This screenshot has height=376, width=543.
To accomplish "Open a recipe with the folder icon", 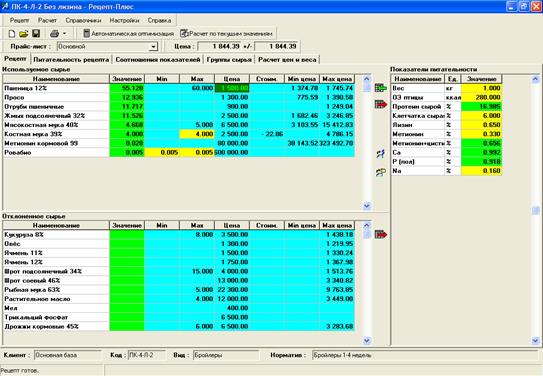I will tap(24, 34).
